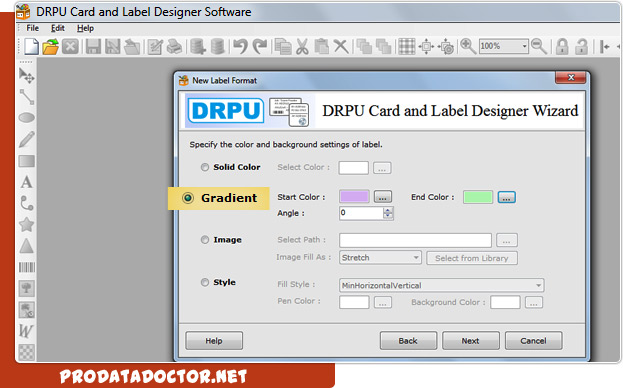Click the zoom in magnifier icon

click(x=468, y=46)
